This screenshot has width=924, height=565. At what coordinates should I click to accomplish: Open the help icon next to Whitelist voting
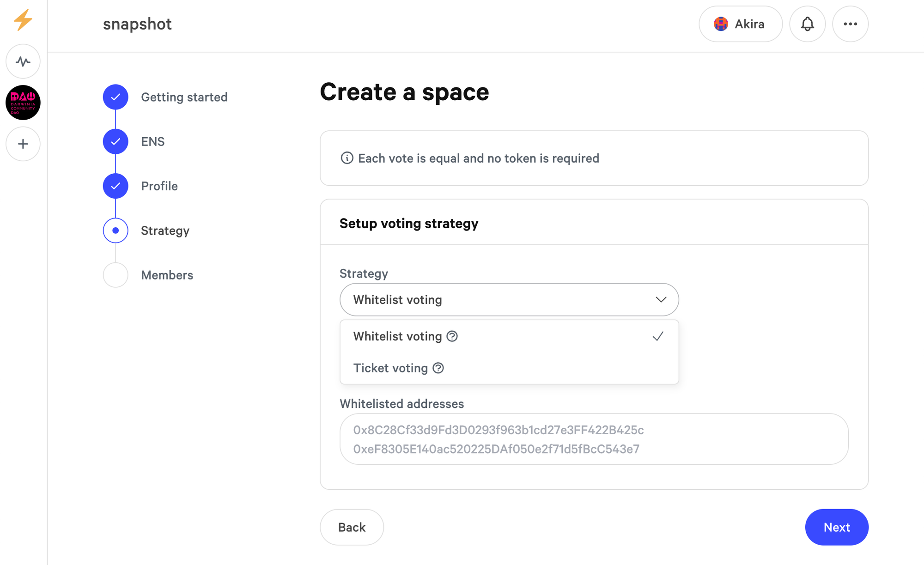[451, 336]
